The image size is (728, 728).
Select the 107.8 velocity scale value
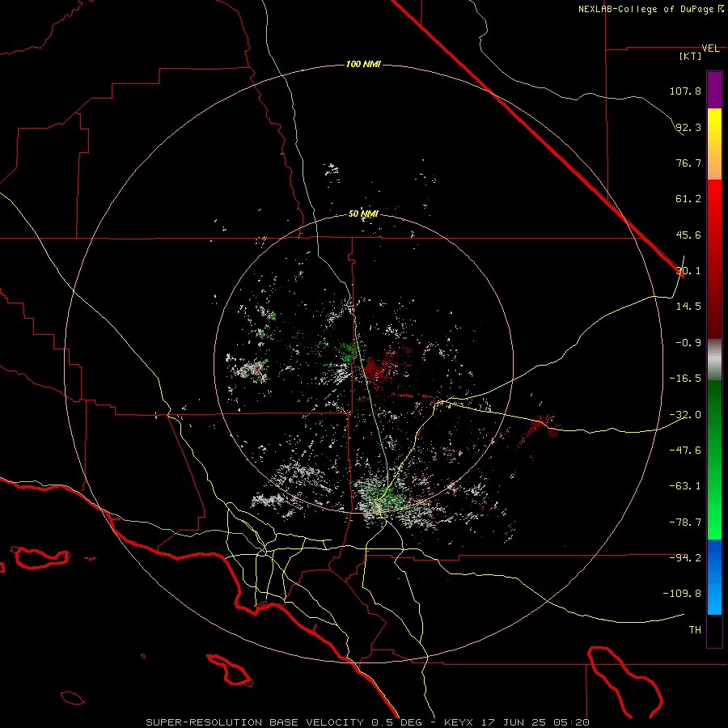[685, 91]
